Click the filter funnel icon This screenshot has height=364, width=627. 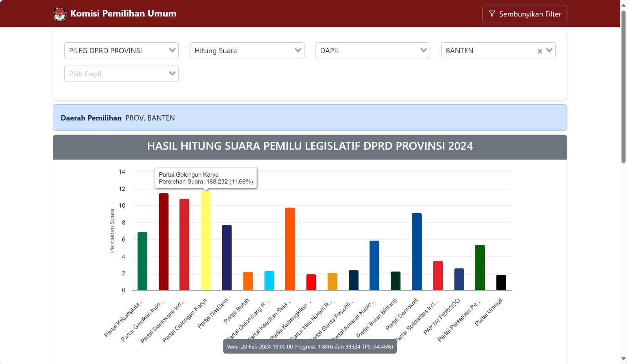click(492, 14)
